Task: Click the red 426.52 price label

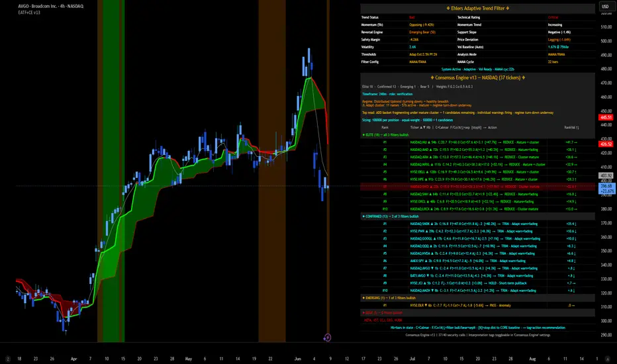Action: pyautogui.click(x=606, y=144)
